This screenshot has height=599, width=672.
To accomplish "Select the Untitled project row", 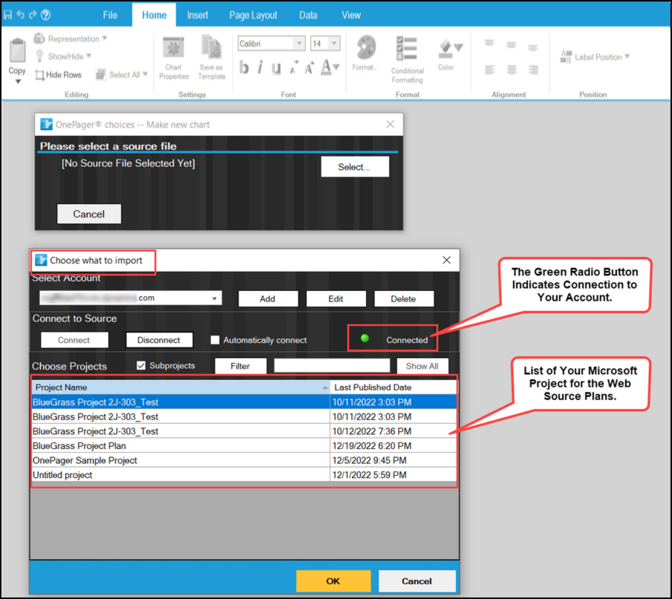I will [244, 475].
